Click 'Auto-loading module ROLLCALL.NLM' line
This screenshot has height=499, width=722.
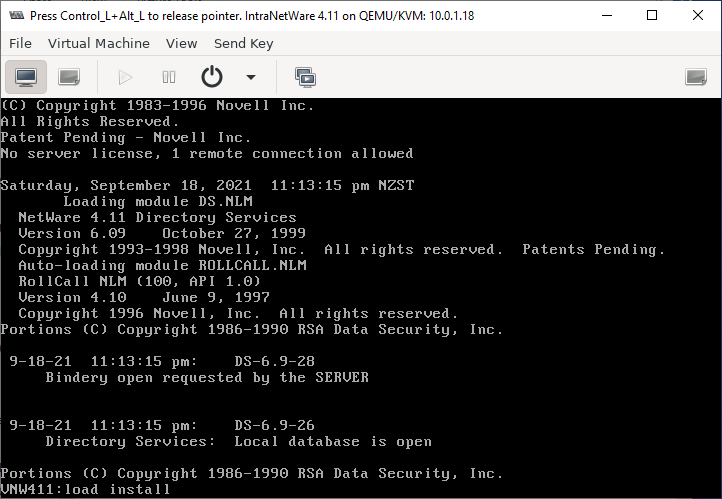click(x=163, y=266)
